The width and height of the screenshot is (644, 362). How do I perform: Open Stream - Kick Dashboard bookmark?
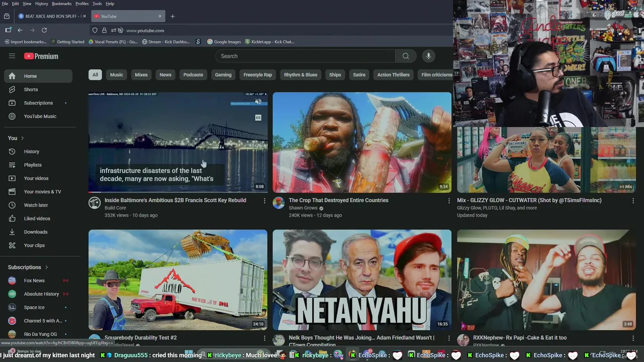(x=166, y=42)
